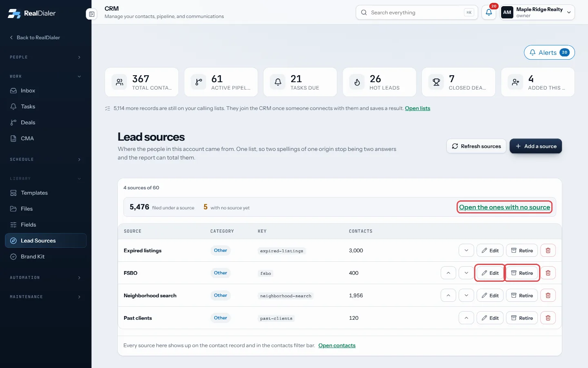The width and height of the screenshot is (588, 368).
Task: Open Fields in sidebar
Action: (46, 225)
